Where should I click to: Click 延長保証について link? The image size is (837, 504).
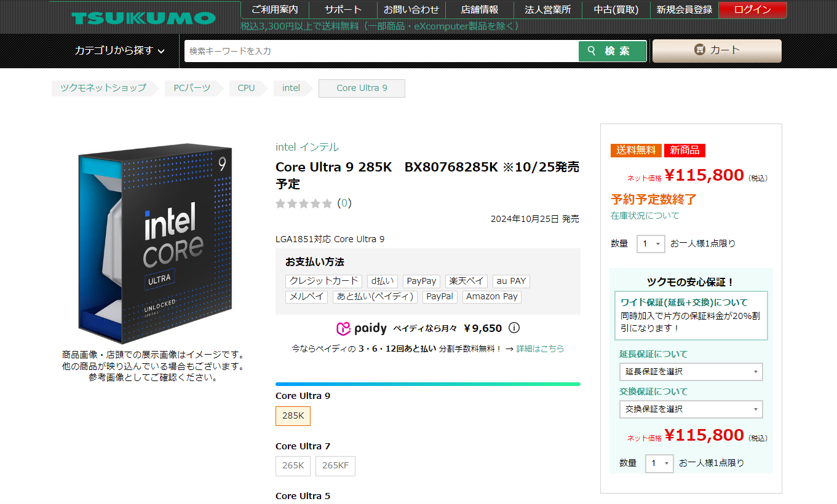[653, 354]
